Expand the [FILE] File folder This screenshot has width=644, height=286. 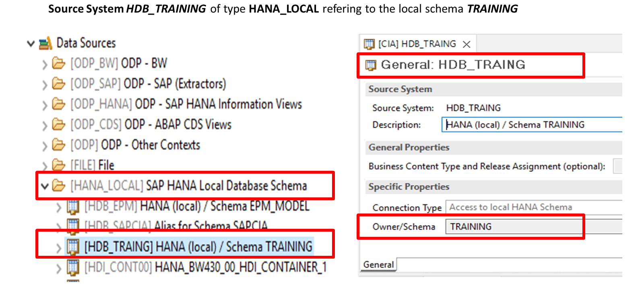(45, 166)
